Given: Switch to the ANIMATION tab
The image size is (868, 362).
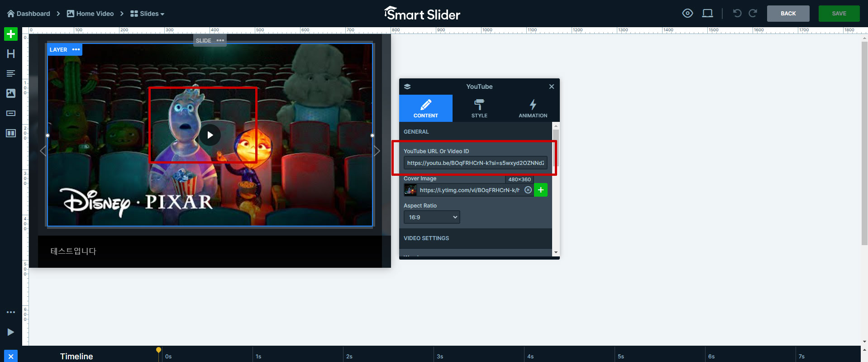Looking at the screenshot, I should (x=533, y=108).
